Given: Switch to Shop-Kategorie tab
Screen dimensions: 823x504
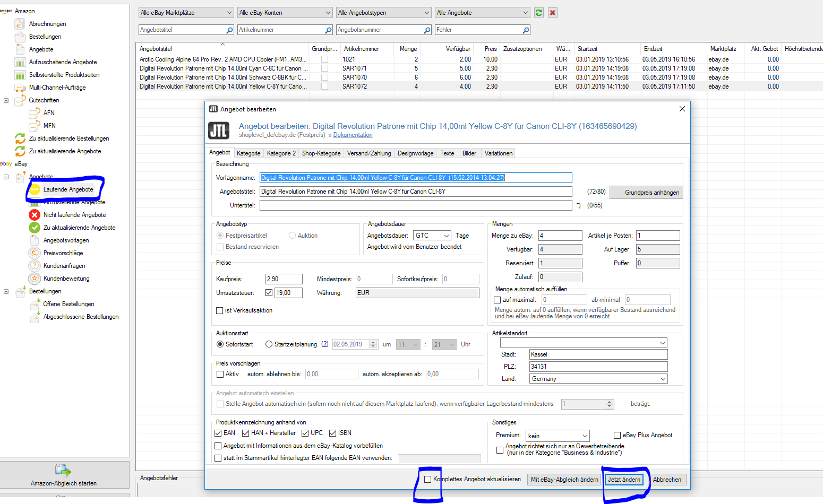Looking at the screenshot, I should tap(321, 153).
